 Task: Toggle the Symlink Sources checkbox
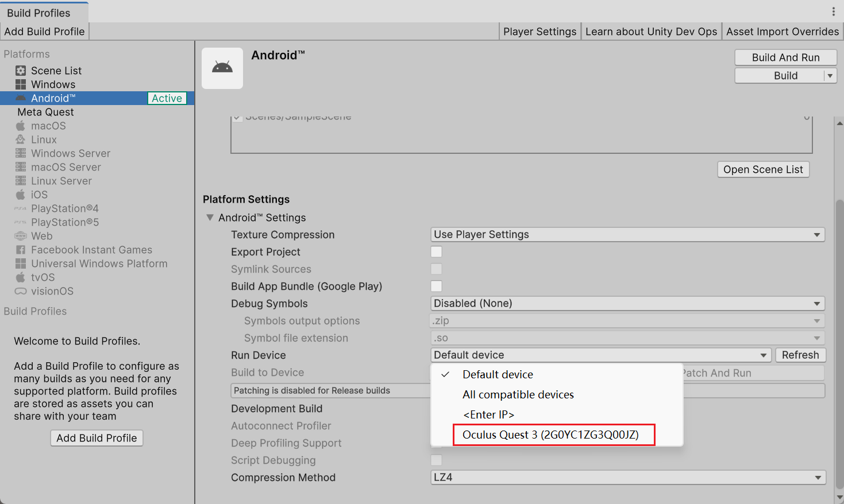(x=437, y=269)
